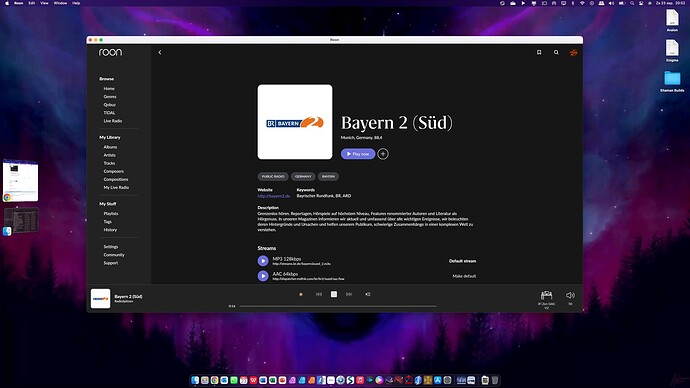Screen dimensions: 690x388
Task: Open Tracks in My Library
Action: pyautogui.click(x=109, y=163)
